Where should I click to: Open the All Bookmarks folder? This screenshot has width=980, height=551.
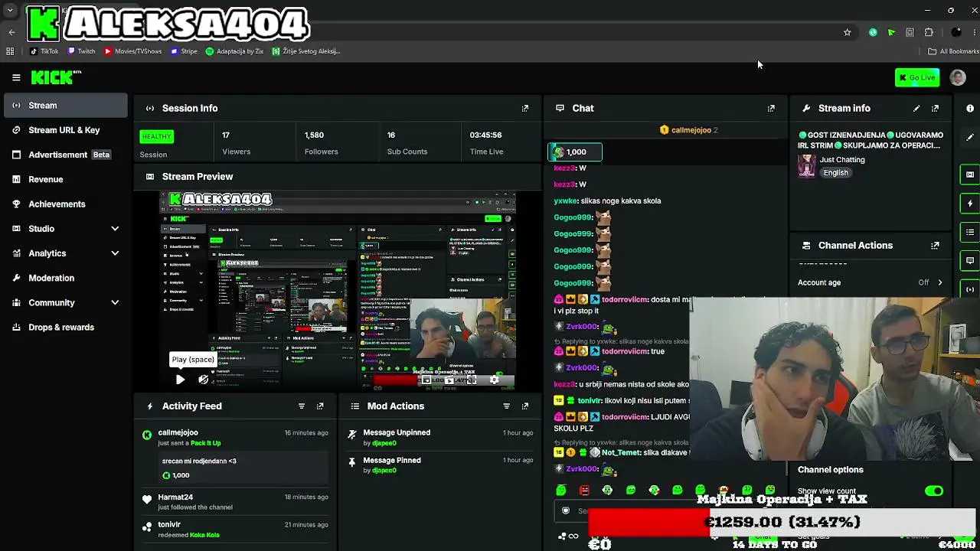tap(953, 51)
